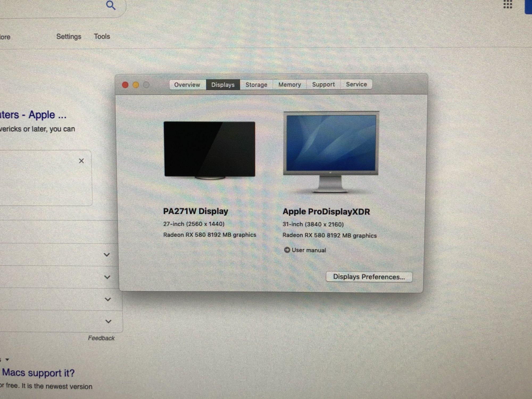Click the Apple ProDisplayXDR title text
This screenshot has height=399, width=532.
tap(326, 212)
